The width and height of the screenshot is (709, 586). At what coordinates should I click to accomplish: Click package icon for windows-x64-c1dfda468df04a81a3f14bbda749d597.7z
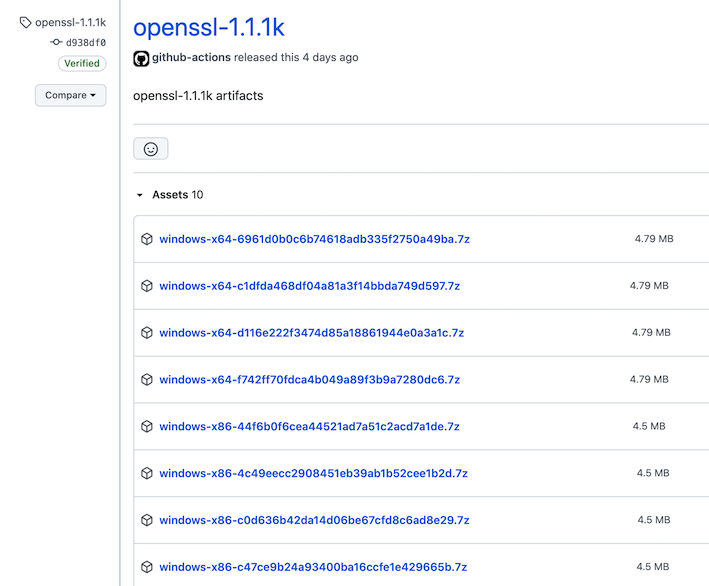point(147,286)
